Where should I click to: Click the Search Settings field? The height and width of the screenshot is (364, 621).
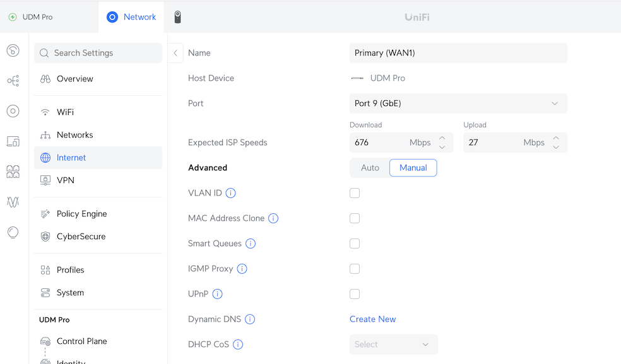(98, 53)
